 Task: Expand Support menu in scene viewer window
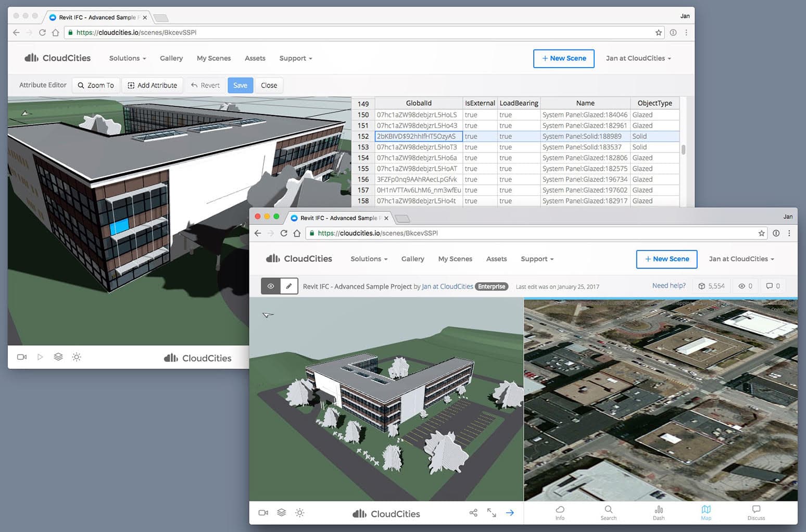[x=537, y=259]
